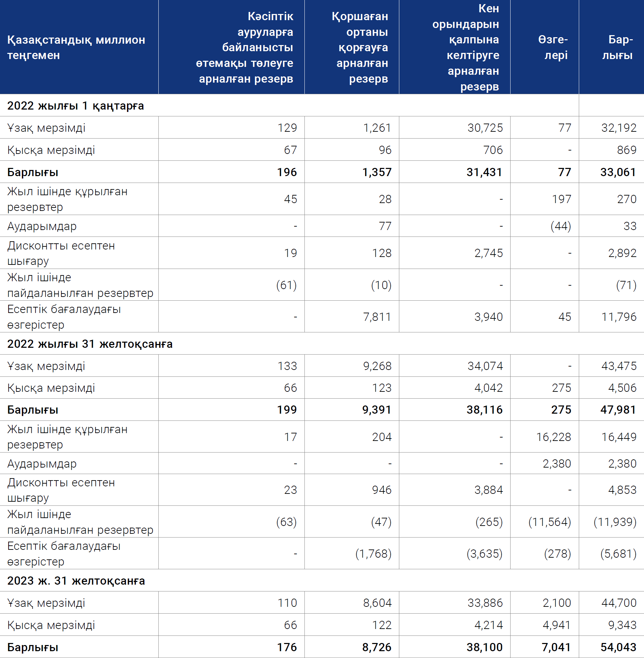Click the value 129 in first Ұзақ мерзімді row
644x658 pixels.
[x=287, y=128]
